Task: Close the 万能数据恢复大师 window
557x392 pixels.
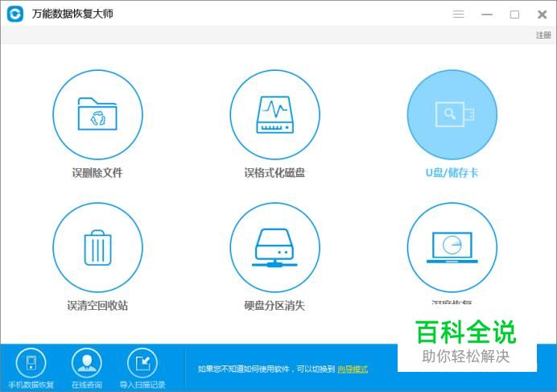Action: 542,14
